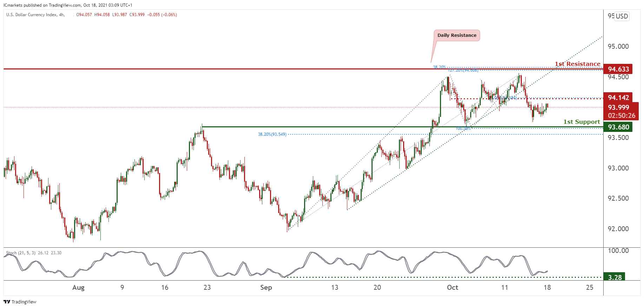The width and height of the screenshot is (644, 308).
Task: Click the 92.000 price axis level
Action: coord(618,229)
